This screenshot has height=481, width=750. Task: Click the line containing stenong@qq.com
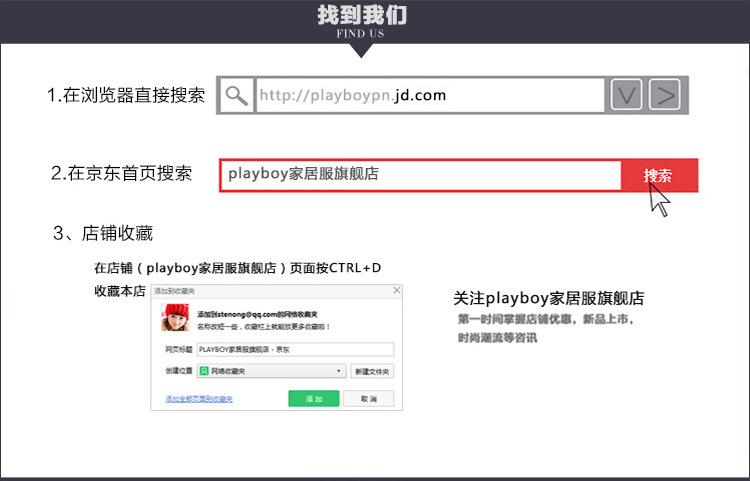257,315
